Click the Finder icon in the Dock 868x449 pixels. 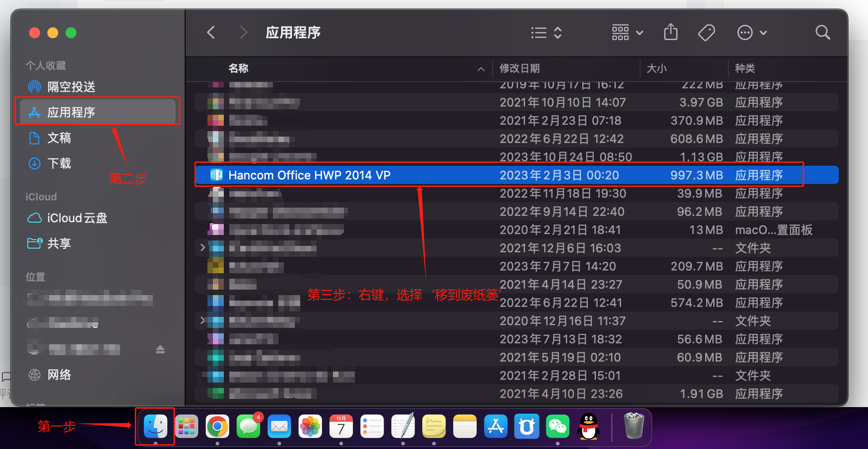(x=155, y=427)
